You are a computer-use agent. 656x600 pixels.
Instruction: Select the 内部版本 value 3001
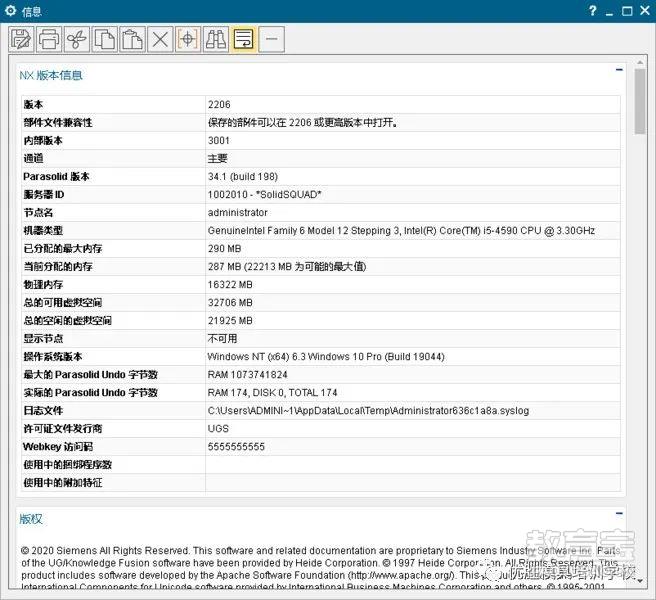tap(219, 141)
